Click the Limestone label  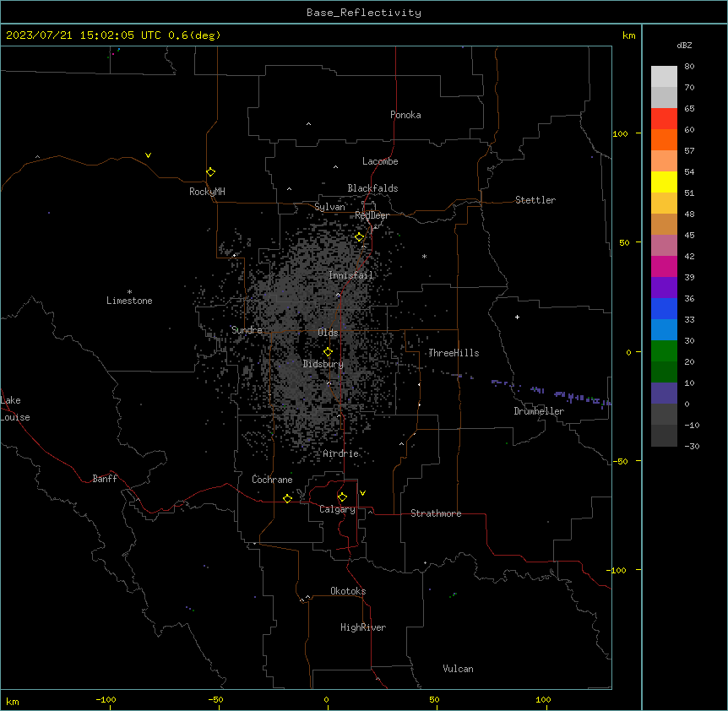point(129,301)
